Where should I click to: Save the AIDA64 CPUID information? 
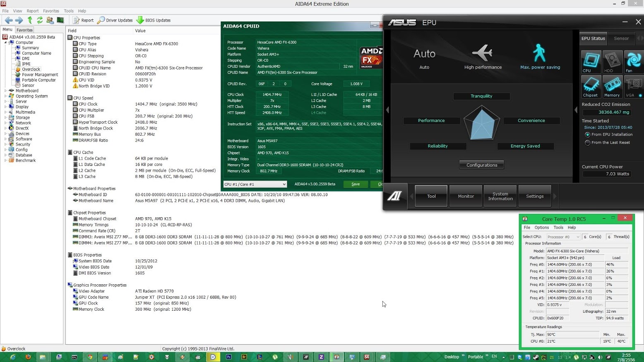point(356,184)
